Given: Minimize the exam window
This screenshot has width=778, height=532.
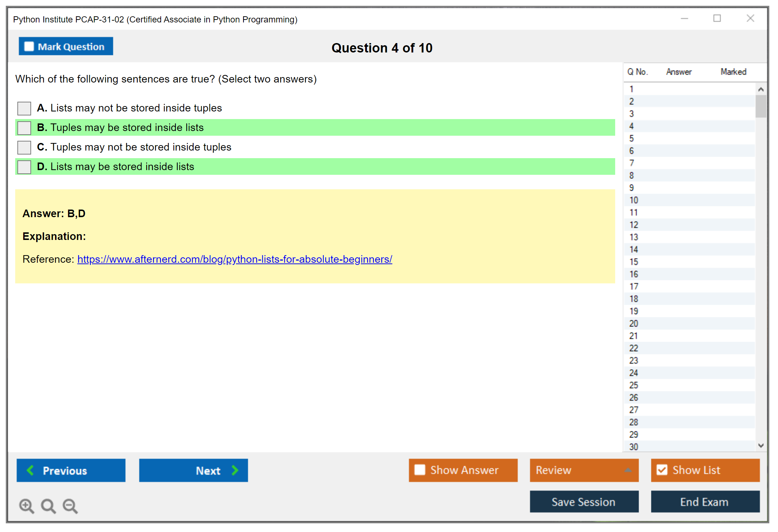Looking at the screenshot, I should click(684, 18).
